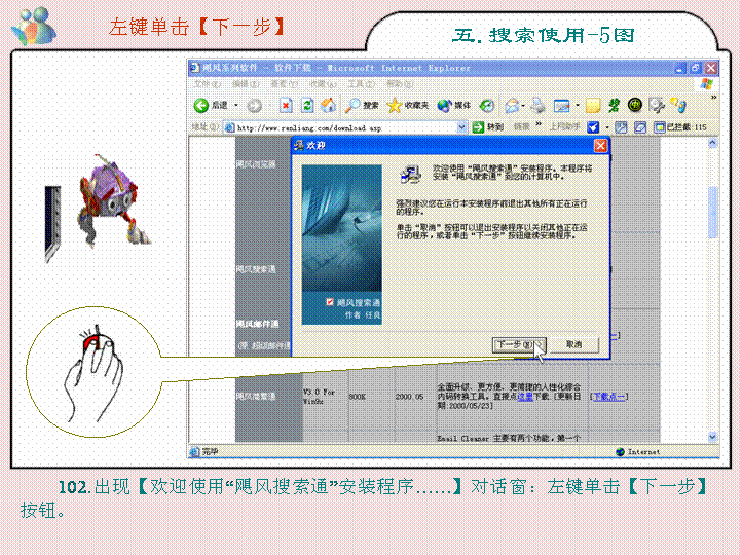Viewport: 740px width, 555px height.
Task: Click the Mail envelope icon
Action: click(513, 105)
